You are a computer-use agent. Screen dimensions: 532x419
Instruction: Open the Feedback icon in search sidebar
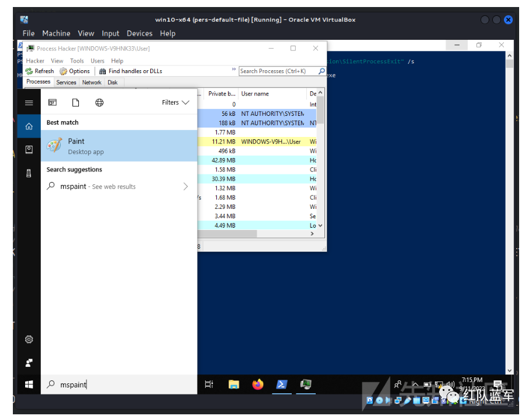(29, 363)
